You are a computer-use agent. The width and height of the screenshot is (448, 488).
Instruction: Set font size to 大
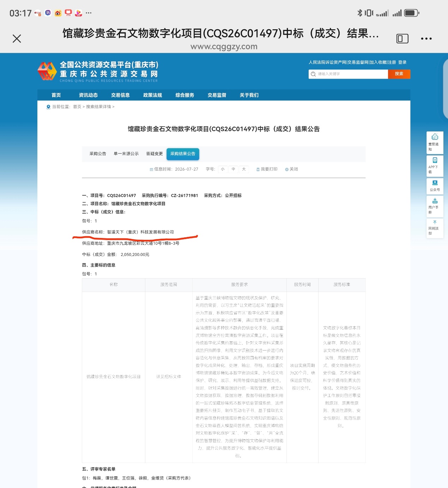pyautogui.click(x=244, y=169)
